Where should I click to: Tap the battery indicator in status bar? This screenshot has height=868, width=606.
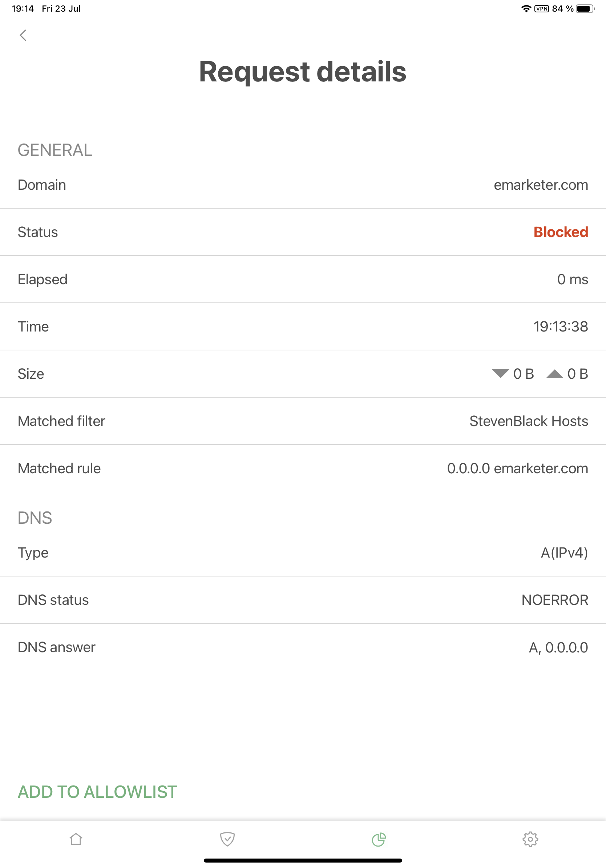pyautogui.click(x=584, y=8)
